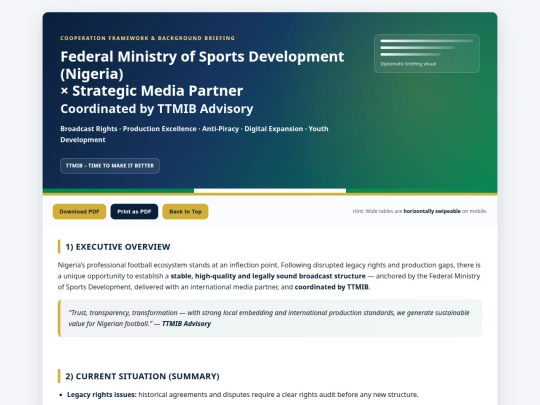
Task: Click the × Strategic Media Partner line
Action: 152,91
